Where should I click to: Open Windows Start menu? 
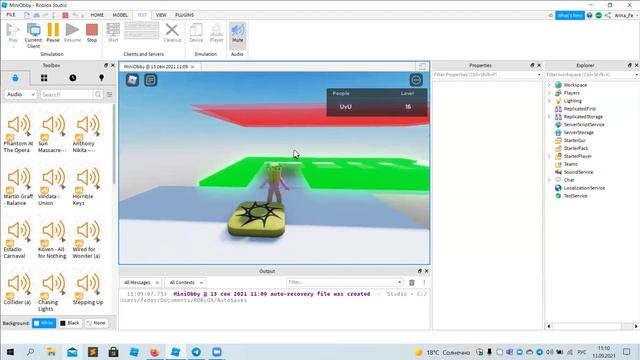click(x=10, y=352)
